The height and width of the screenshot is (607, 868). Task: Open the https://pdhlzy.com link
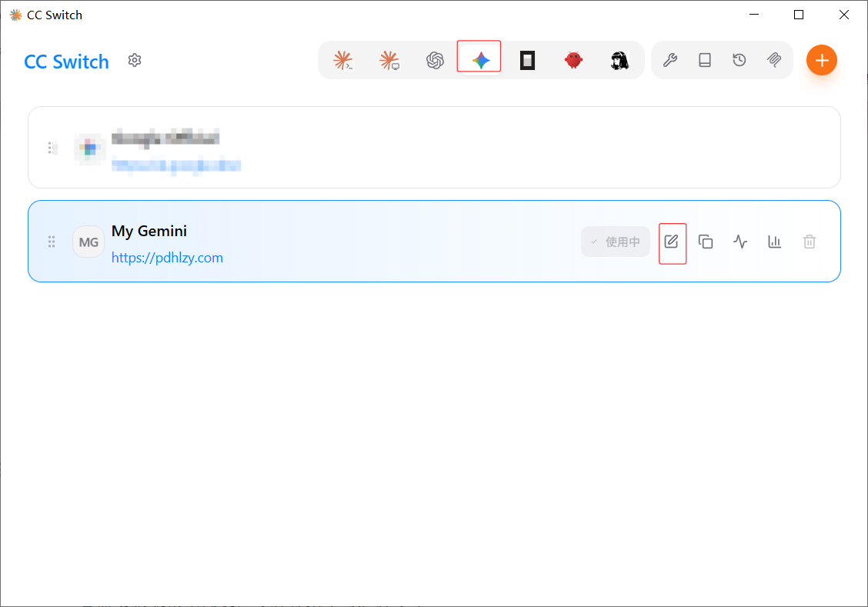pos(167,258)
